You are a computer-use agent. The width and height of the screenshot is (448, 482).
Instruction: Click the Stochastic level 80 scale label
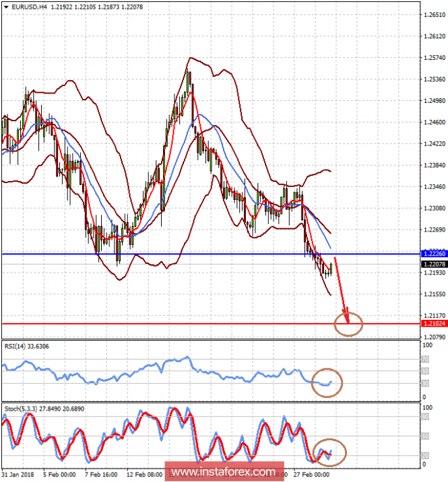tap(425, 417)
